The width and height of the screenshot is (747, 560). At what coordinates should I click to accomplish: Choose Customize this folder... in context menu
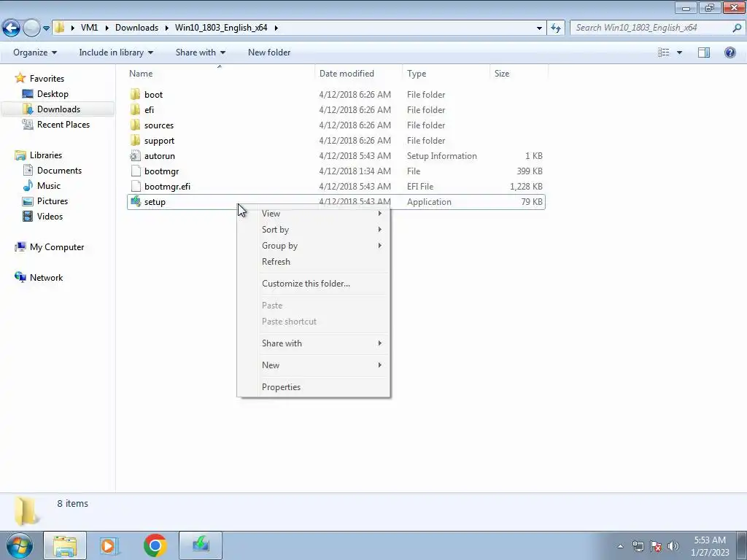tap(314, 284)
